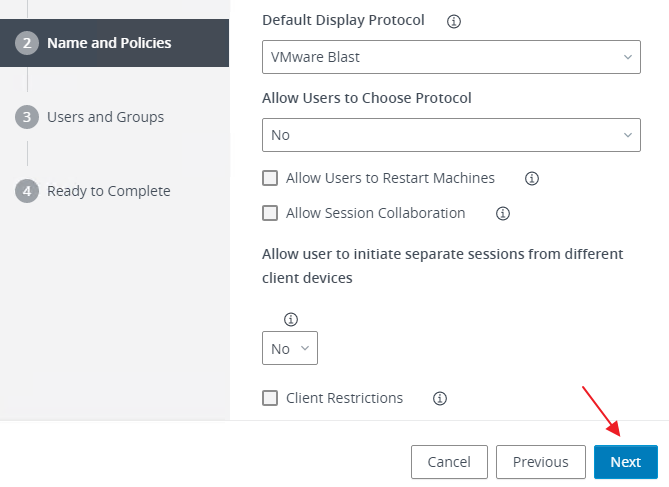
Task: Click the step 4 number circle
Action: [27, 191]
